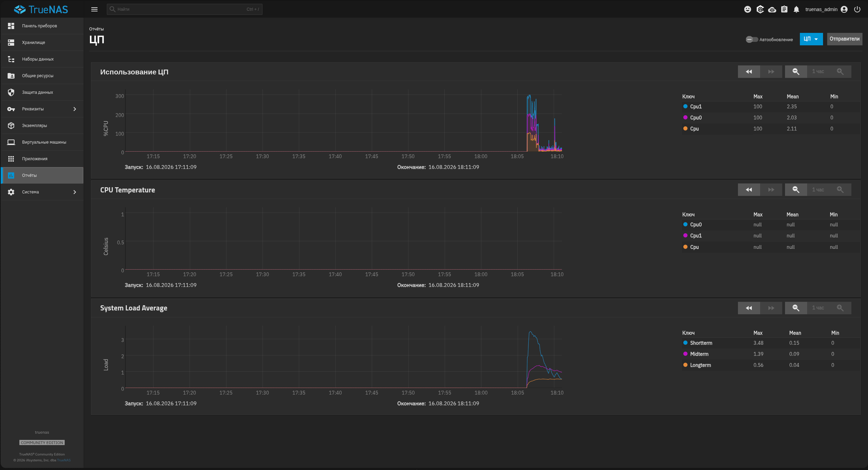Click the Midterm Max value 1.39
868x470 pixels.
click(758, 354)
